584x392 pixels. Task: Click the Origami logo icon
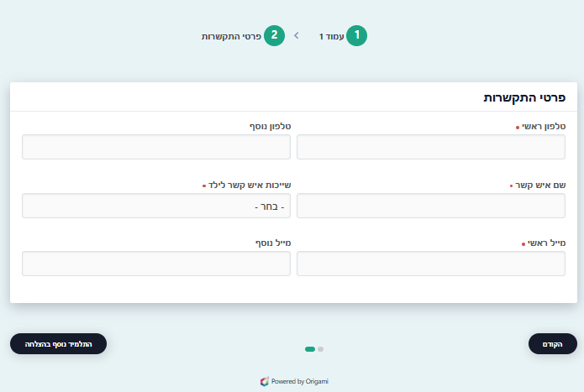click(x=265, y=381)
